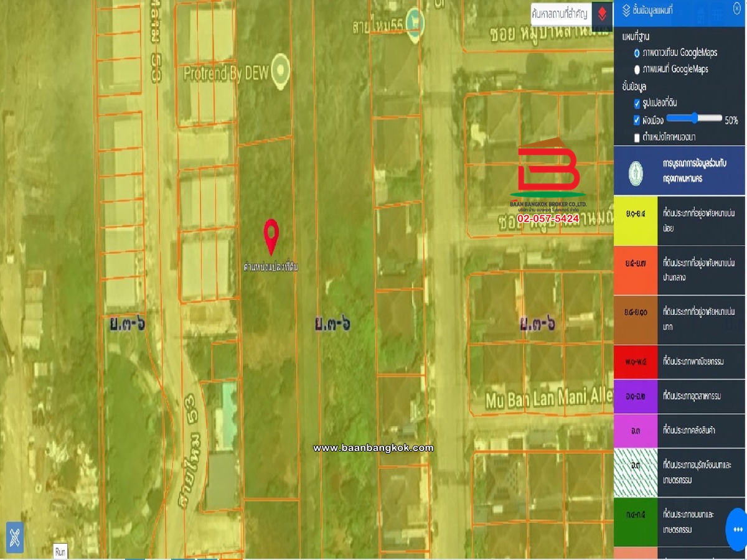Close the map layers panel

coord(737,9)
